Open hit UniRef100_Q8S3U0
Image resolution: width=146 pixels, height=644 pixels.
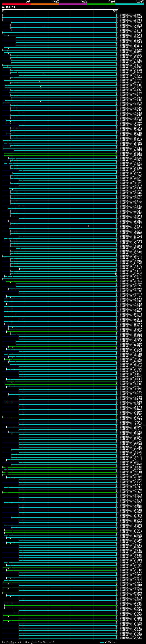pos(131,67)
